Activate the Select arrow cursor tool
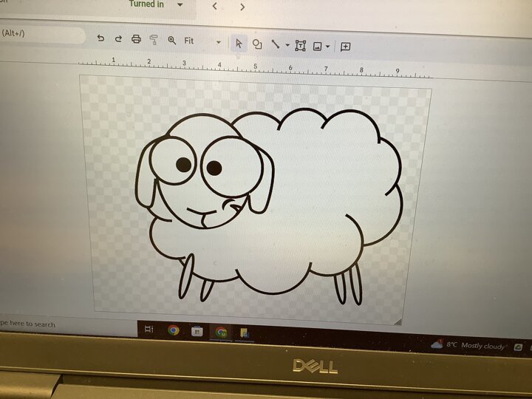 click(239, 44)
